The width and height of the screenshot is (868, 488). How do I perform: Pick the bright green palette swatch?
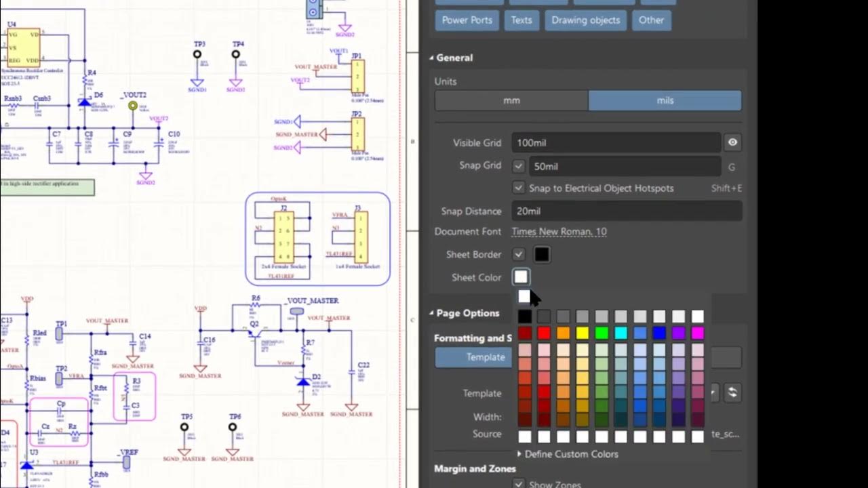[x=601, y=333]
